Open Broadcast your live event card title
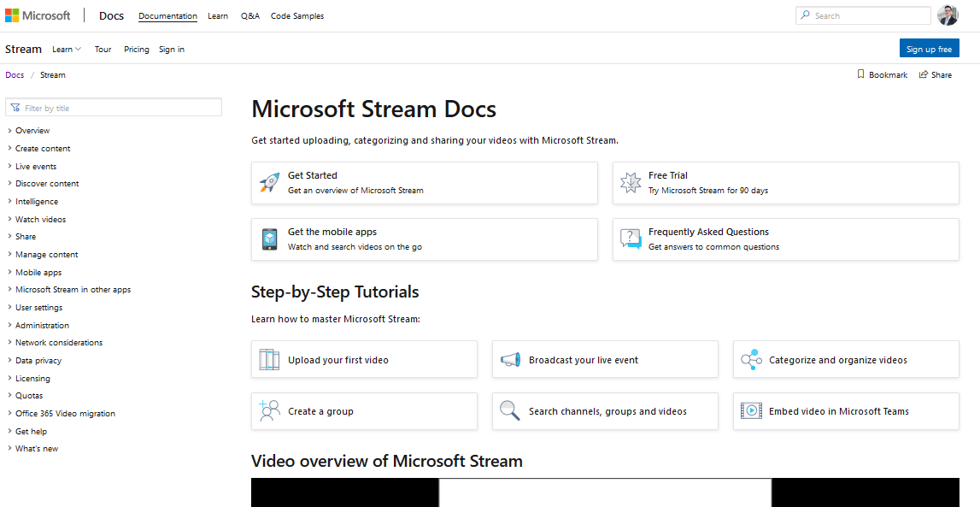Image resolution: width=980 pixels, height=507 pixels. pyautogui.click(x=584, y=360)
